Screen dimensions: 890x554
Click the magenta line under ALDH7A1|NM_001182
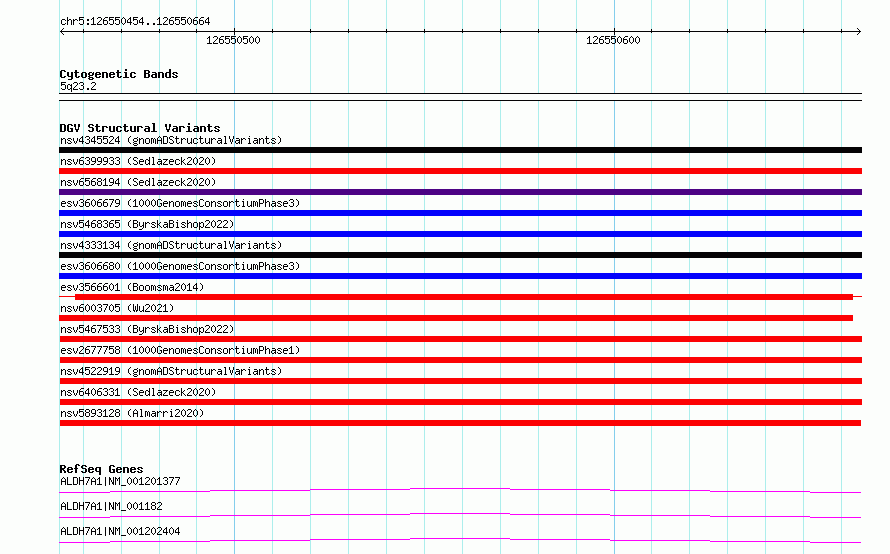click(x=460, y=515)
